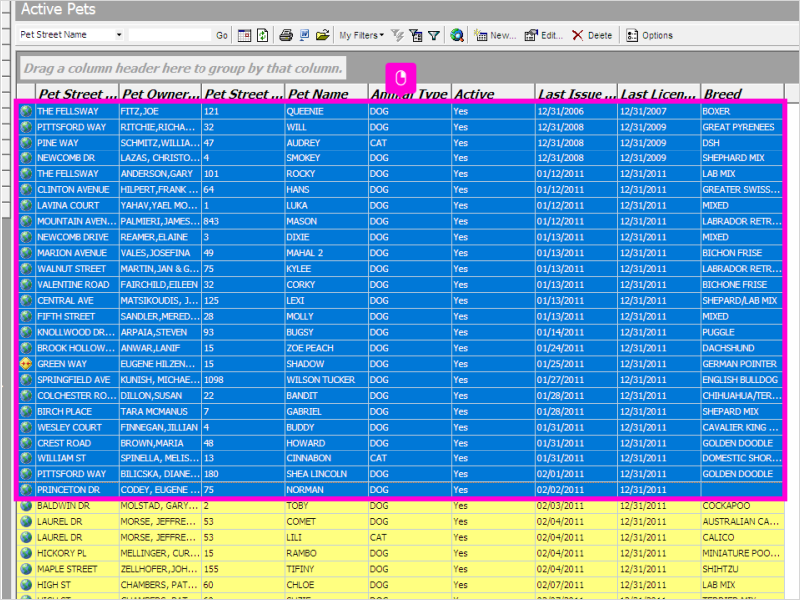Click the grid layout view toolbar icon

244,35
